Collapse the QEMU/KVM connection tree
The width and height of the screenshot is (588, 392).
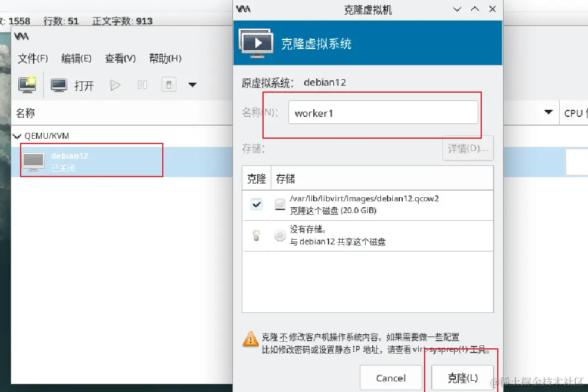(x=17, y=136)
